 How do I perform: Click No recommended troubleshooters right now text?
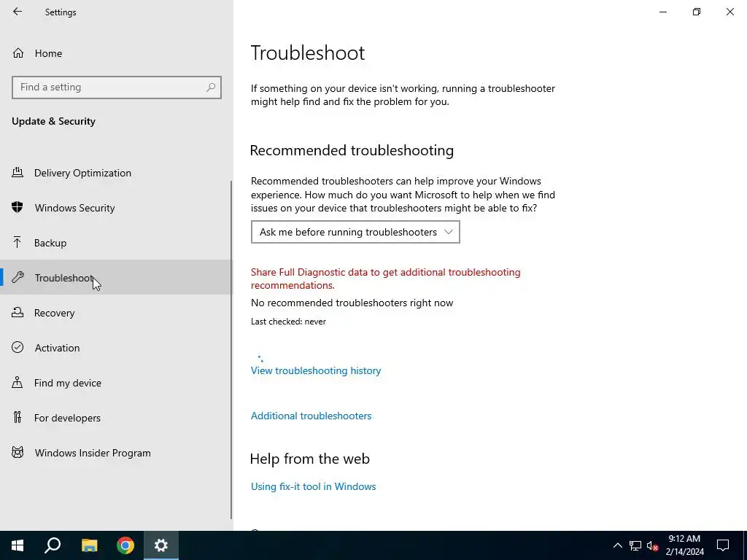(352, 303)
